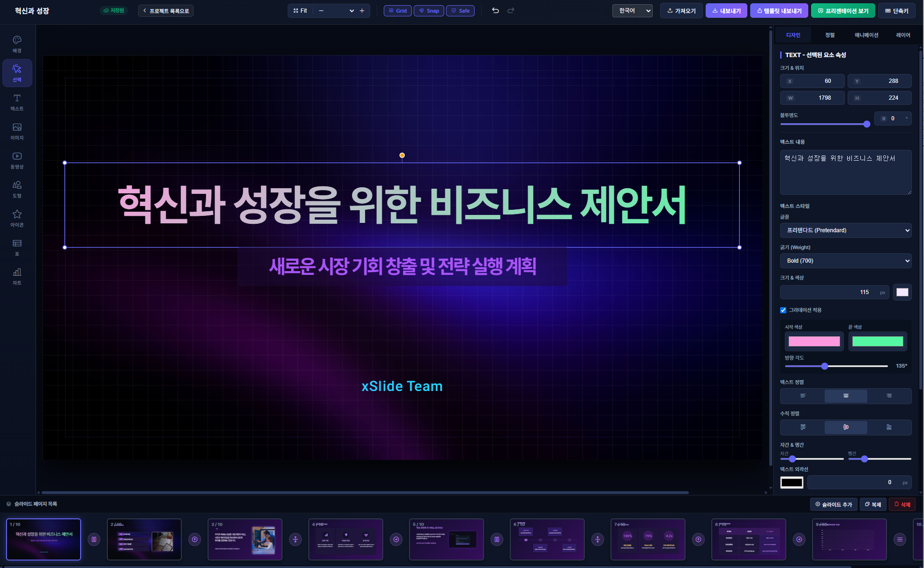Click the 프리젠테이션 보기 button
Image resolution: width=924 pixels, height=568 pixels.
click(843, 11)
